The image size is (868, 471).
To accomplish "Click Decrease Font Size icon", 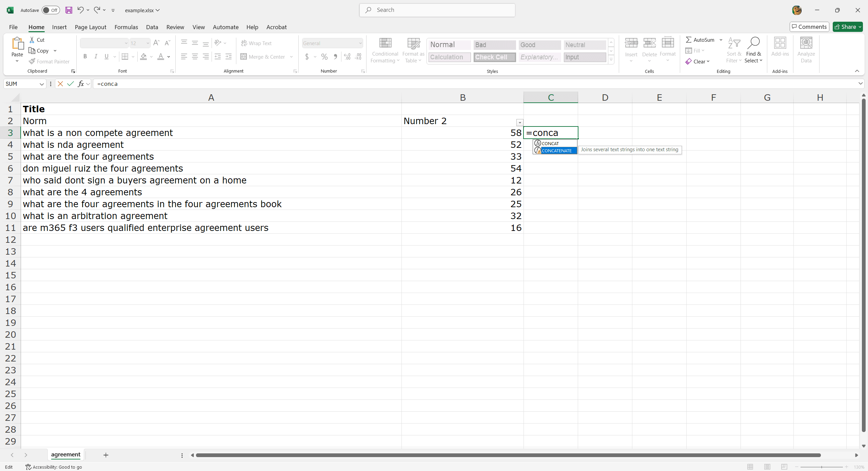I will [x=167, y=43].
